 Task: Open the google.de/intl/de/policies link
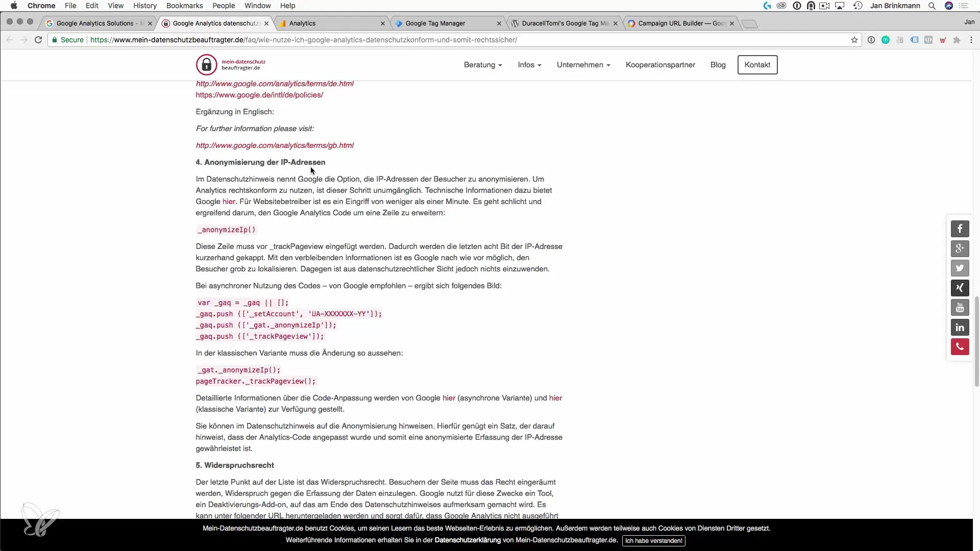259,95
